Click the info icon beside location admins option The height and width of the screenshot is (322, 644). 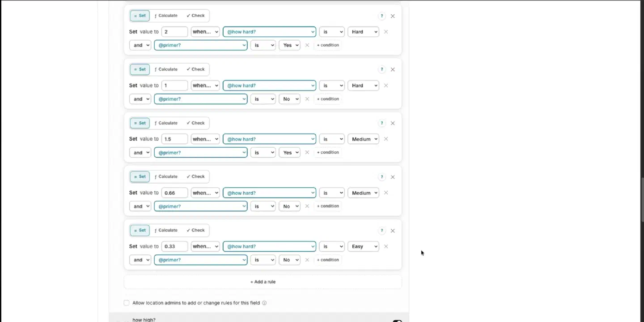(x=264, y=303)
